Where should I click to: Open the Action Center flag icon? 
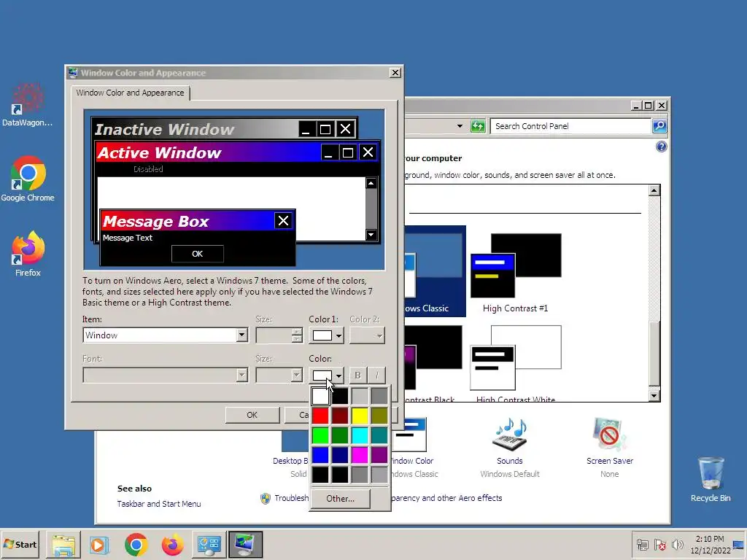[659, 544]
